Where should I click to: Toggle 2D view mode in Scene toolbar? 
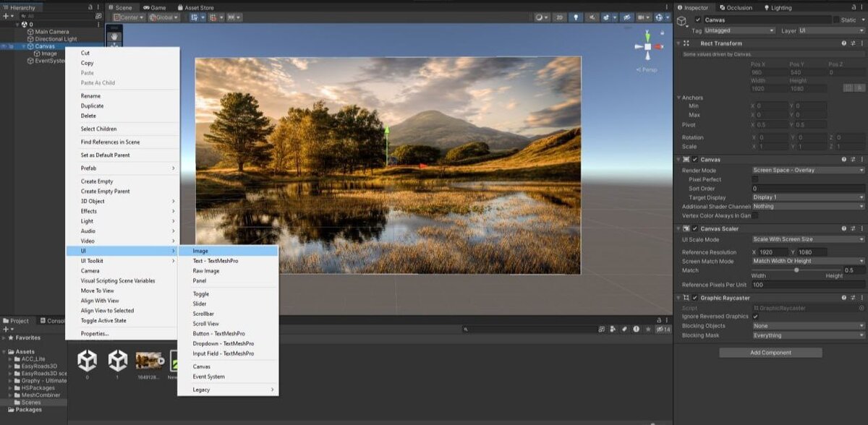560,17
